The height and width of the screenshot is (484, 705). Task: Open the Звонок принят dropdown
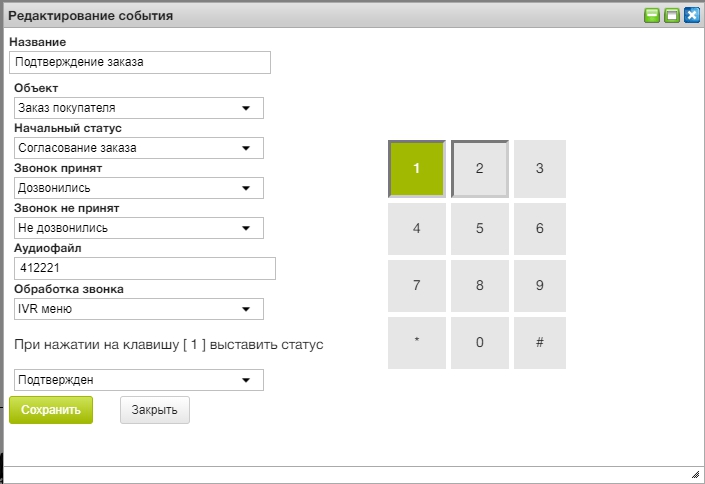tap(139, 188)
